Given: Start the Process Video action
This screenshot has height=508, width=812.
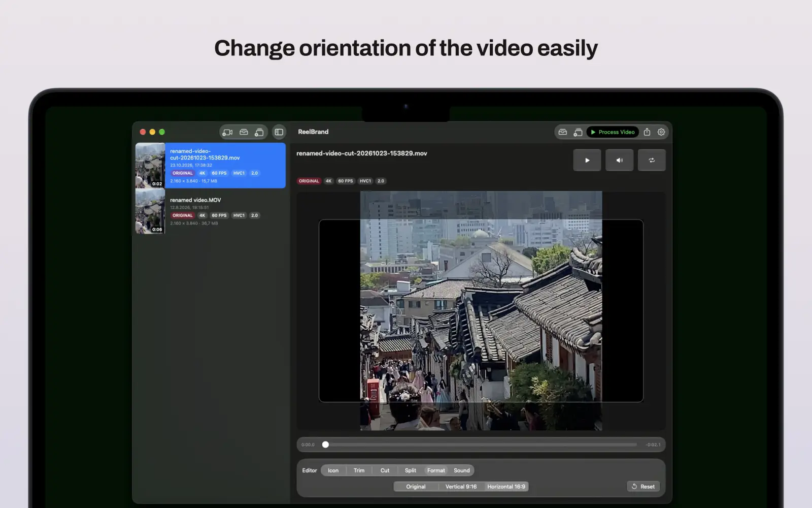Looking at the screenshot, I should (x=613, y=132).
